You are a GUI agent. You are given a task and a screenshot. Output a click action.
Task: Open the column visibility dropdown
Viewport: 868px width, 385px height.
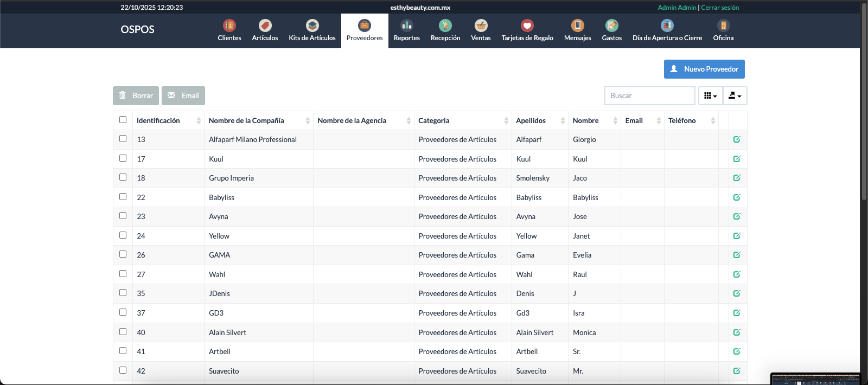tap(710, 96)
